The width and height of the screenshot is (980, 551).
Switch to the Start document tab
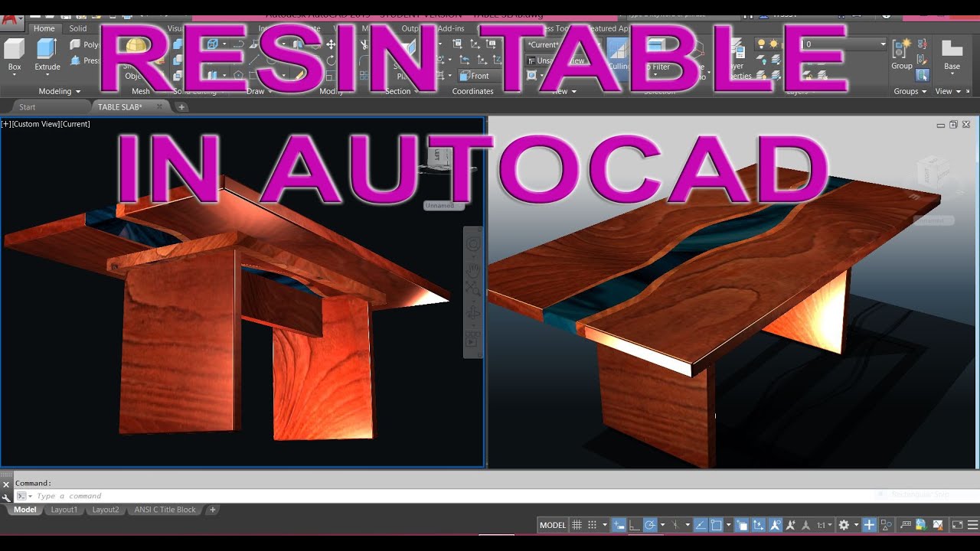pyautogui.click(x=28, y=107)
